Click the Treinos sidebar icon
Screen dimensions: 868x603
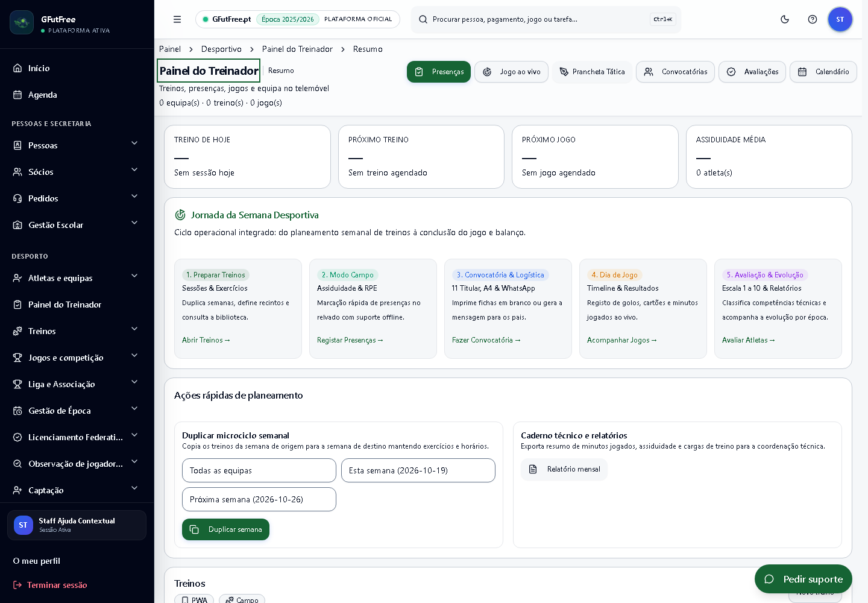17,331
